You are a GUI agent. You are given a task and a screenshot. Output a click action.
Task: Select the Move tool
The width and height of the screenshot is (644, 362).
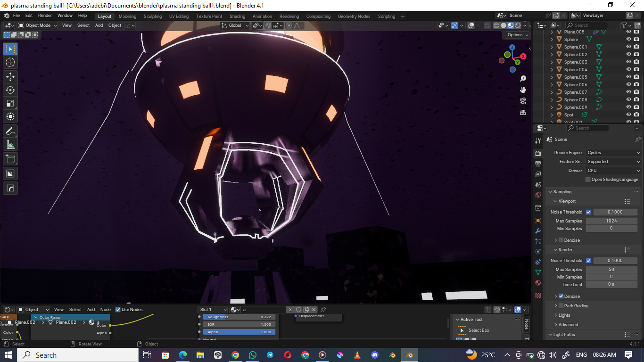[x=10, y=76]
